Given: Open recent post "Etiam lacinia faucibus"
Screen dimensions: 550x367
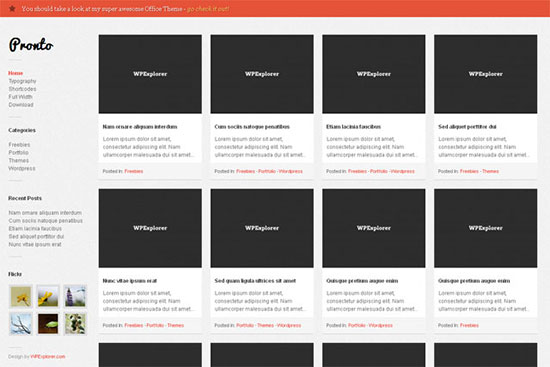Looking at the screenshot, I should 35,229.
